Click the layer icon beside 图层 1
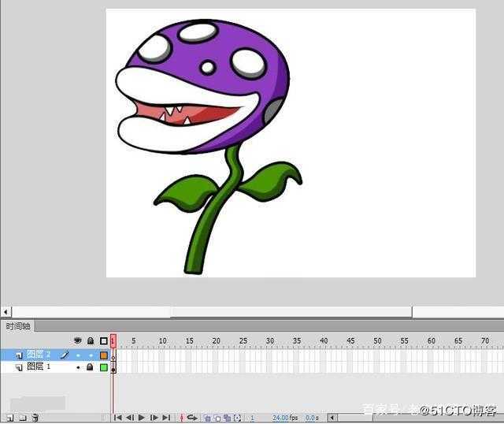 (x=19, y=367)
